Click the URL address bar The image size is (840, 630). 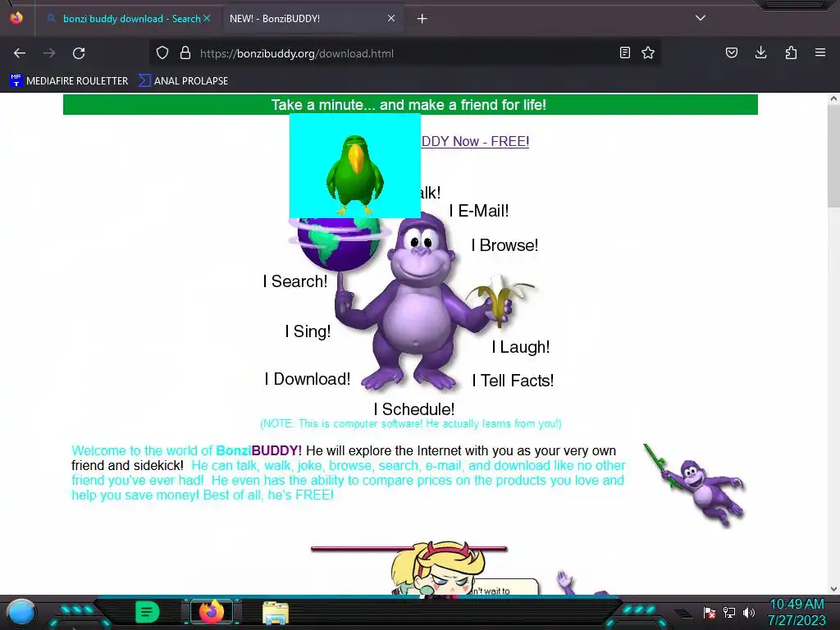404,53
